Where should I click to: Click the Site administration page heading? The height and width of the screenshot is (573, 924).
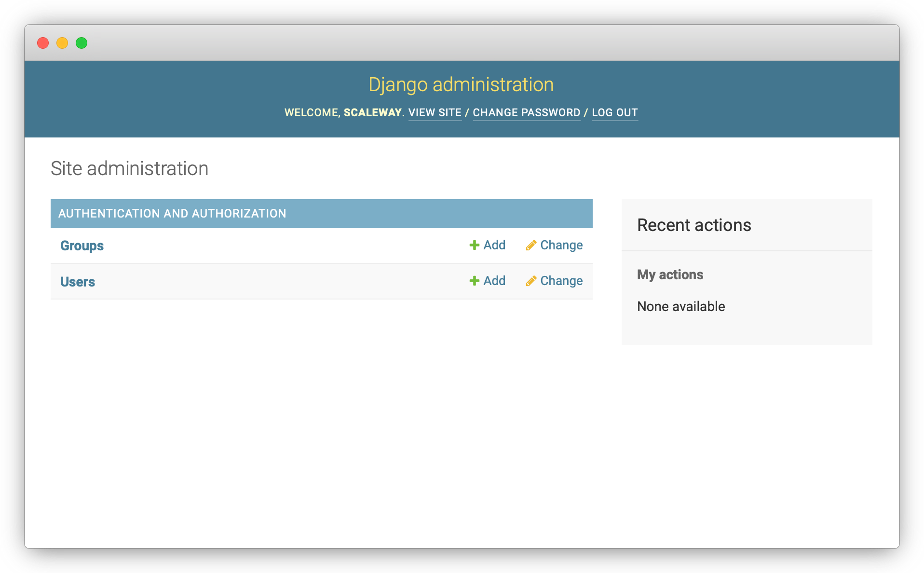coord(129,168)
